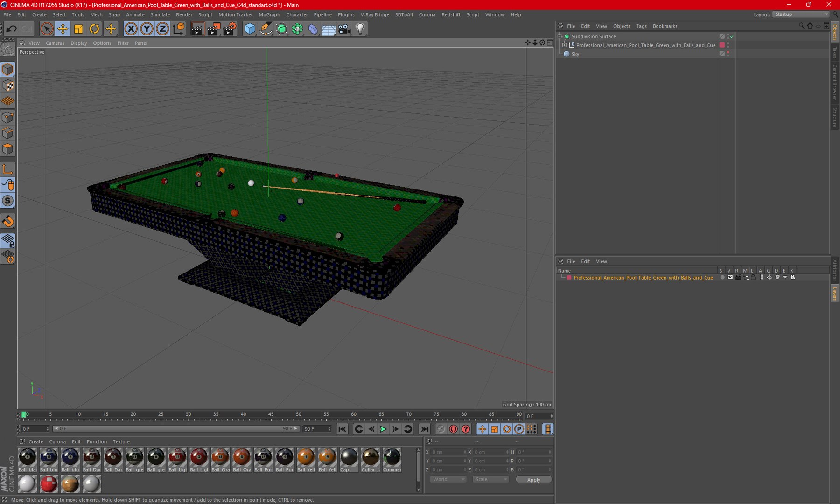Switch to Texture mode in left sidebar
The width and height of the screenshot is (840, 504).
tap(8, 86)
